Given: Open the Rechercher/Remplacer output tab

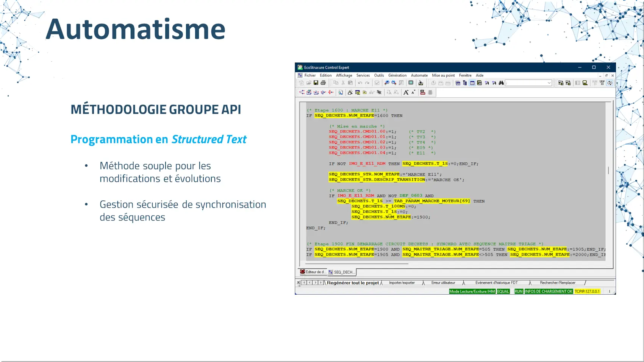Looking at the screenshot, I should pos(557,283).
